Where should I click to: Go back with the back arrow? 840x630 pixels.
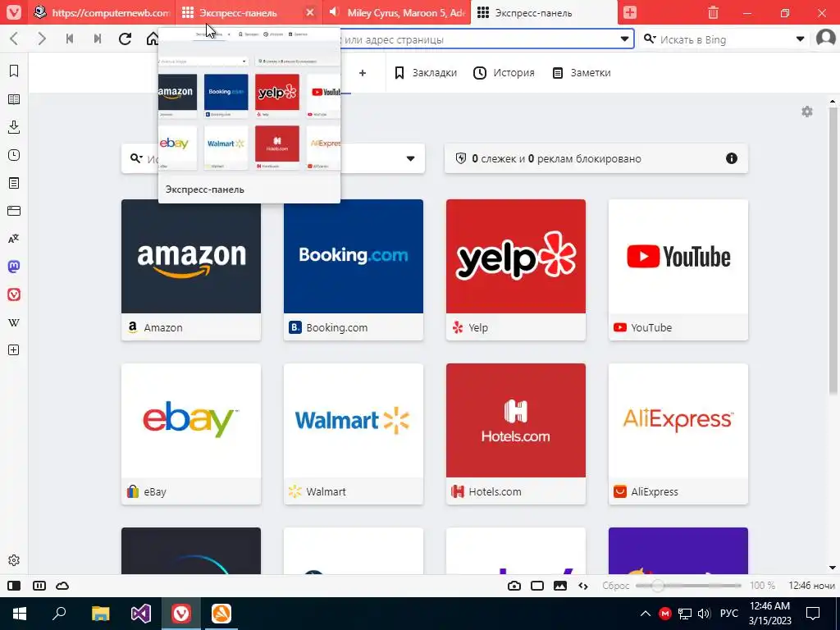15,39
